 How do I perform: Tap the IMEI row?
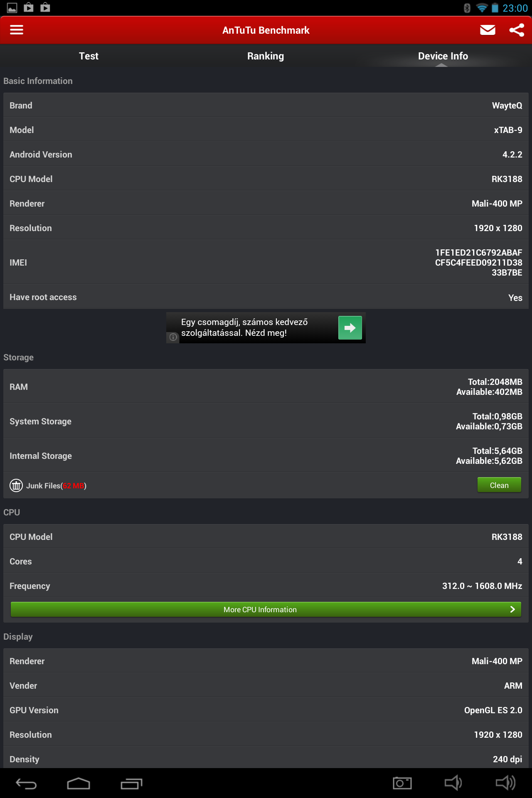[266, 263]
